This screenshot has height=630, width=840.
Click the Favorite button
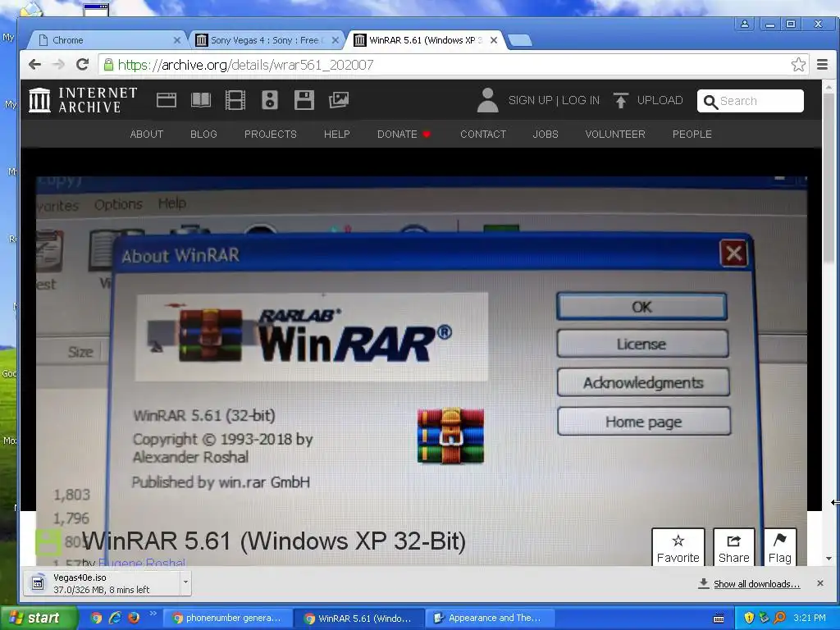(678, 547)
